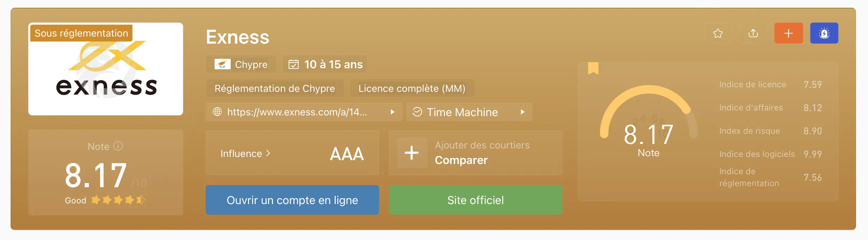Click Ouvrir un compte en ligne button
The width and height of the screenshot is (868, 240).
pos(292,200)
